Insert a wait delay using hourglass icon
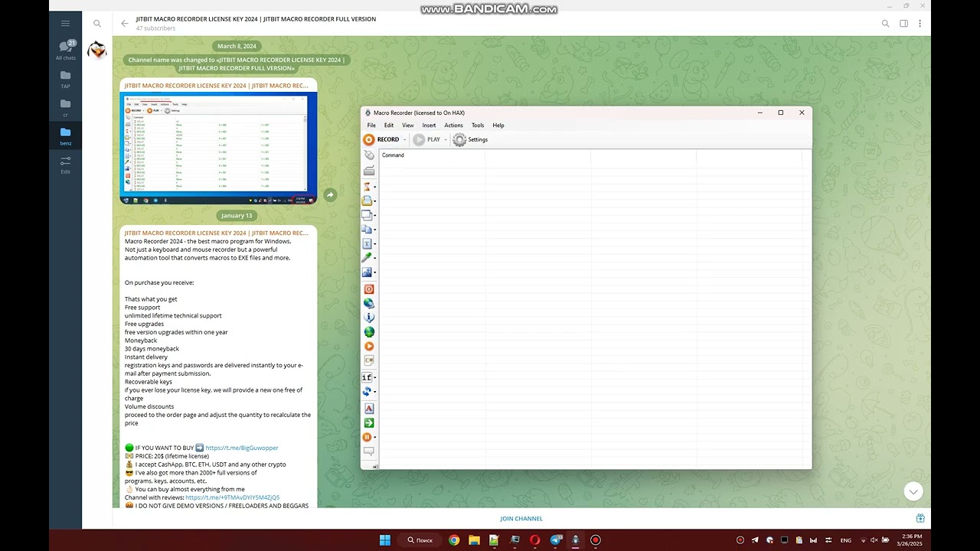This screenshot has width=980, height=551. 367,187
